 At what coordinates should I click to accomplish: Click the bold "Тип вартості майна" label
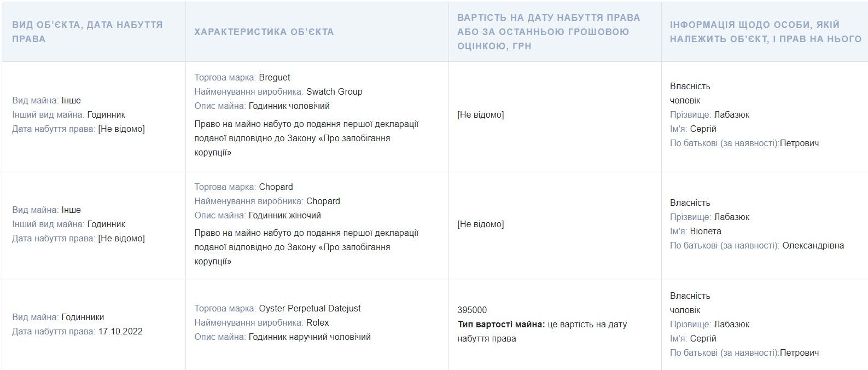[501, 324]
